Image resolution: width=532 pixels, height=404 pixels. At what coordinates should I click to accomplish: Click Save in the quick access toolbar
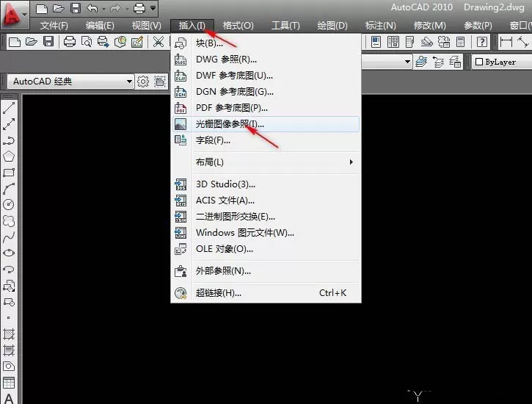pyautogui.click(x=76, y=8)
